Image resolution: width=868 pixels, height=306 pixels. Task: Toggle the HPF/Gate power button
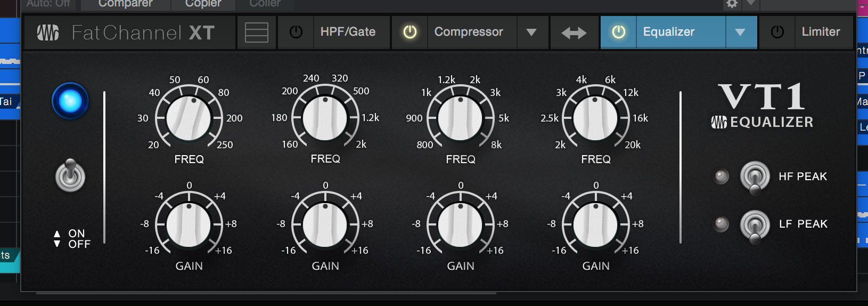coord(296,33)
